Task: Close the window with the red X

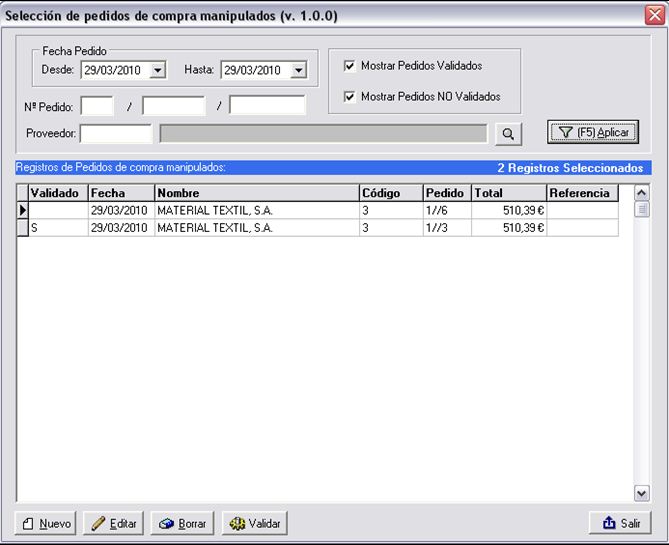Action: point(653,15)
